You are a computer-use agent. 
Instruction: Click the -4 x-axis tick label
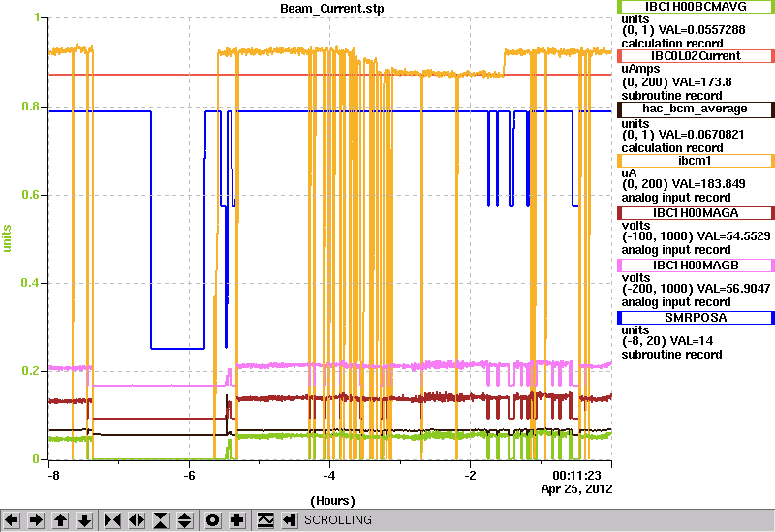point(329,476)
